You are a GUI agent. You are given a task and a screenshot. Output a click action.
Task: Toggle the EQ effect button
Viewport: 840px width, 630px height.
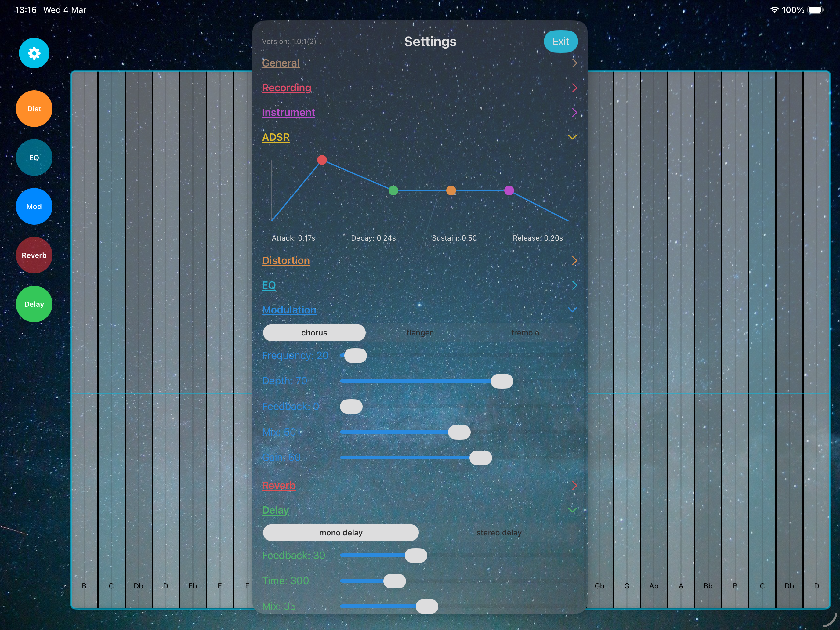click(34, 157)
